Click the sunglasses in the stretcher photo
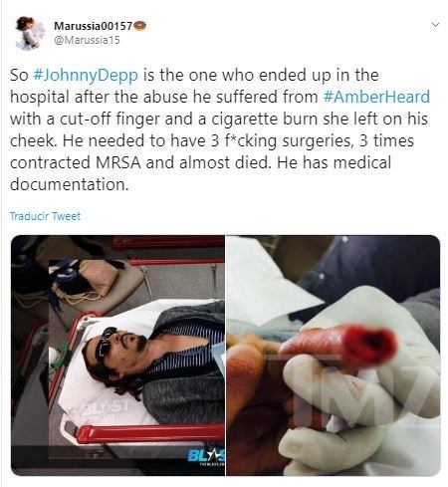Screen dimensions: 448x487 [104, 344]
